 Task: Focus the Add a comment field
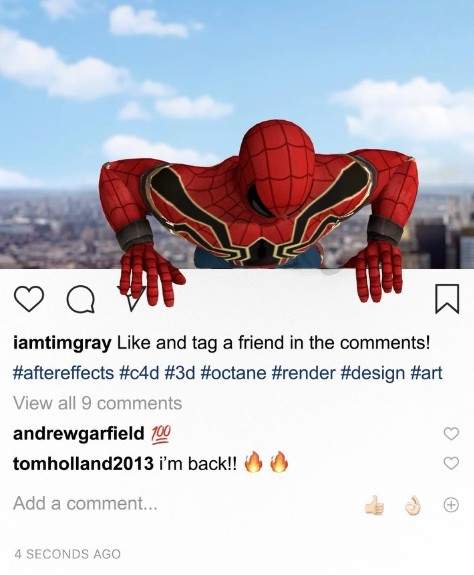coord(183,503)
